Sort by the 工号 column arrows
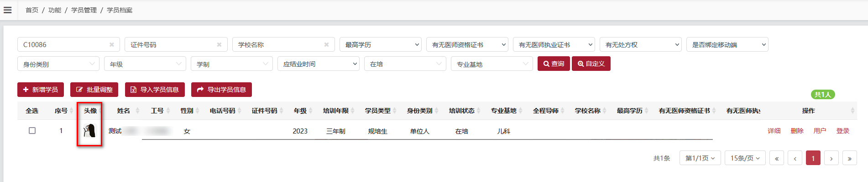Screen dimensions: 868x182 [168, 111]
